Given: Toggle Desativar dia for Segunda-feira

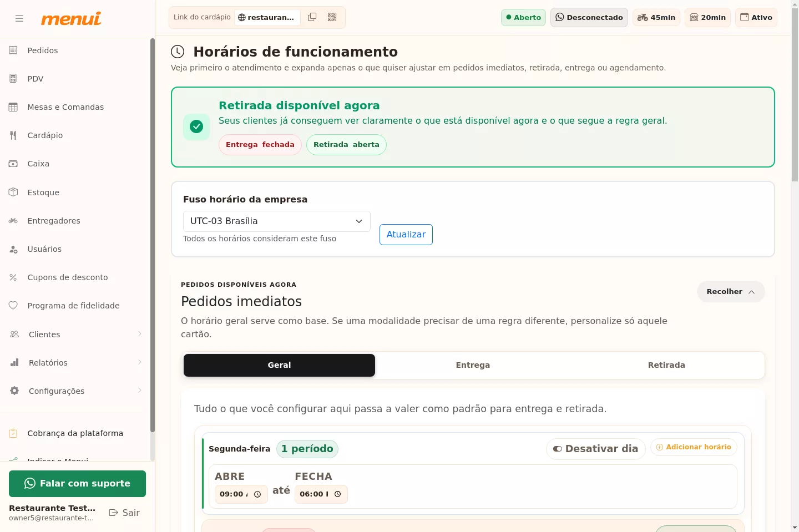Looking at the screenshot, I should (x=596, y=449).
